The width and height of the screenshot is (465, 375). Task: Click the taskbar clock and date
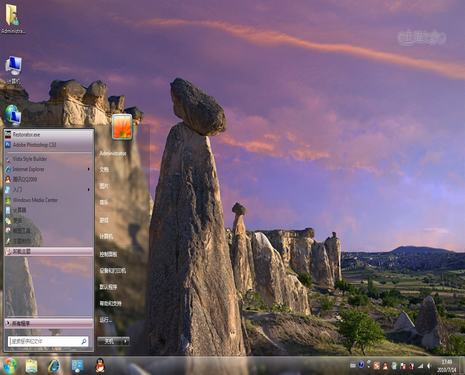tap(446, 366)
